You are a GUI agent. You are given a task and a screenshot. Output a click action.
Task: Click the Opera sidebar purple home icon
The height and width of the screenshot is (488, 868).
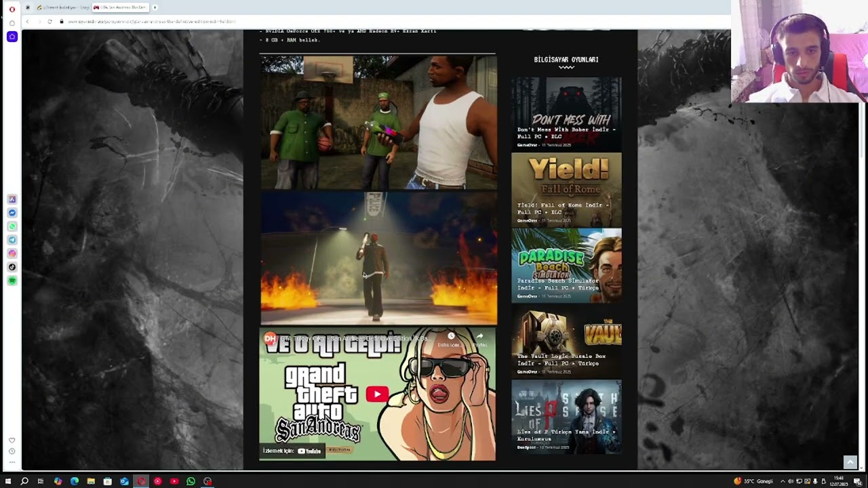[x=12, y=36]
